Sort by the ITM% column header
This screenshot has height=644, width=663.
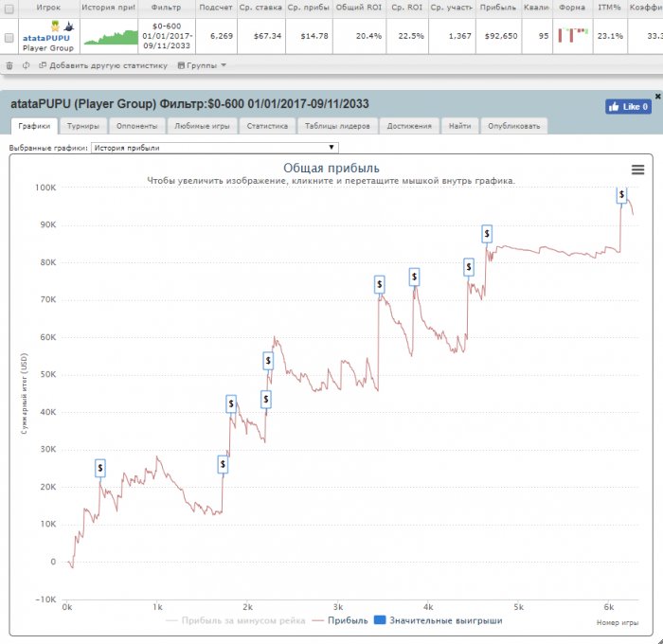(x=609, y=8)
